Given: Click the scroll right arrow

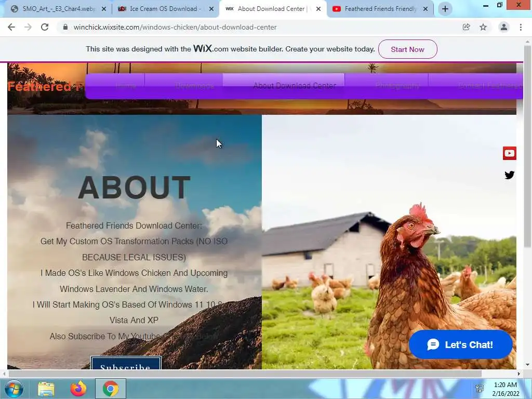Looking at the screenshot, I should pyautogui.click(x=519, y=374).
